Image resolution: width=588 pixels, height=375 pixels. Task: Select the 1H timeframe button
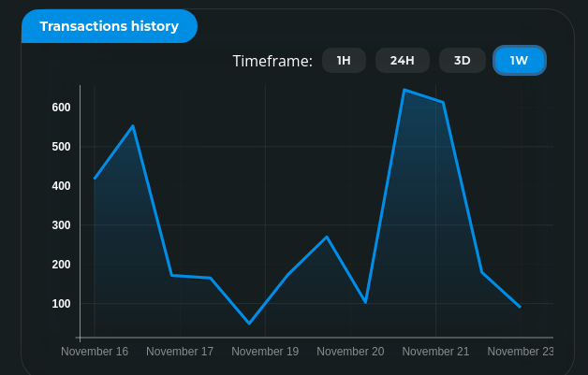coord(344,60)
